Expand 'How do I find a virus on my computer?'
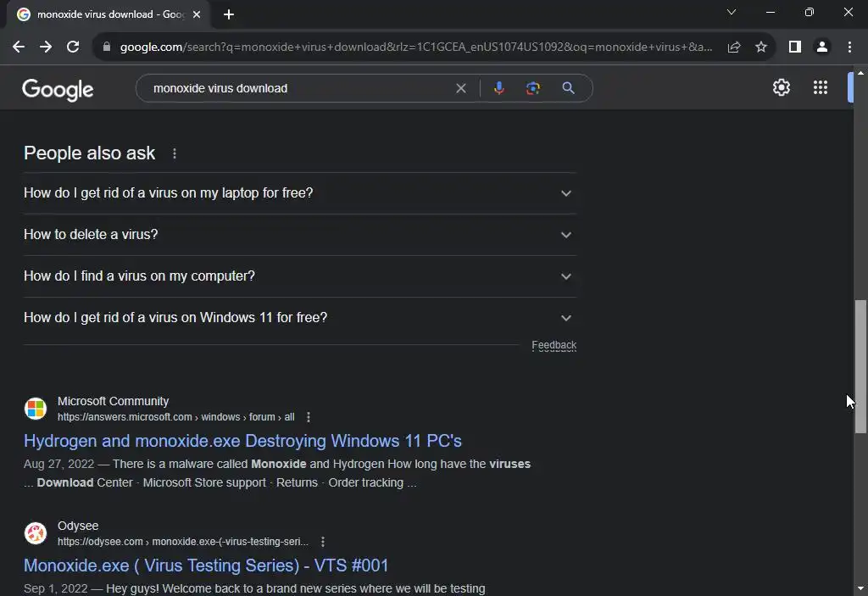The width and height of the screenshot is (868, 596). click(x=300, y=276)
